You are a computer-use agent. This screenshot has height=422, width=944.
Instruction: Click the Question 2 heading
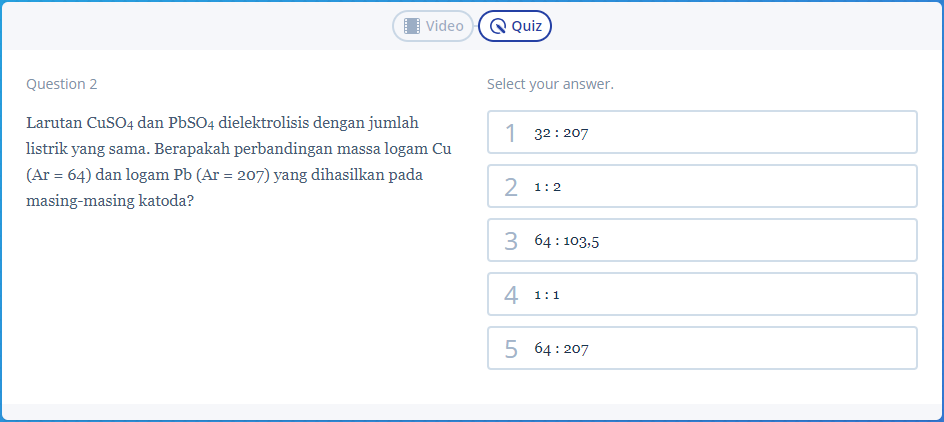click(61, 84)
